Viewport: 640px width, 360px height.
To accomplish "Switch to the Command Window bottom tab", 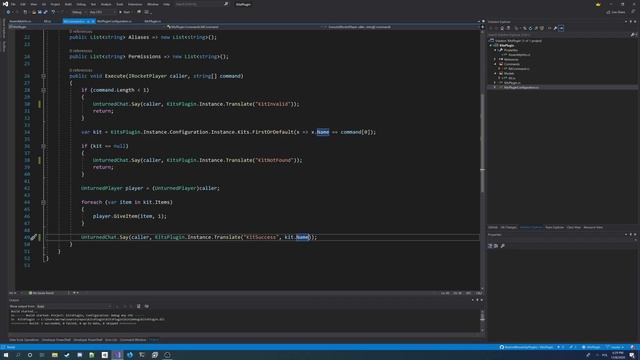I will [133, 340].
